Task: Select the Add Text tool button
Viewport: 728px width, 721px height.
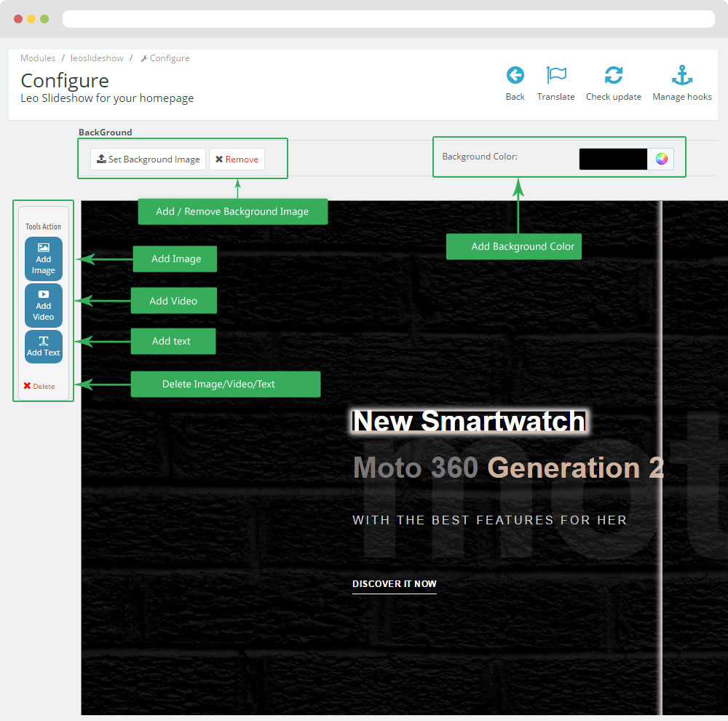Action: pyautogui.click(x=44, y=347)
